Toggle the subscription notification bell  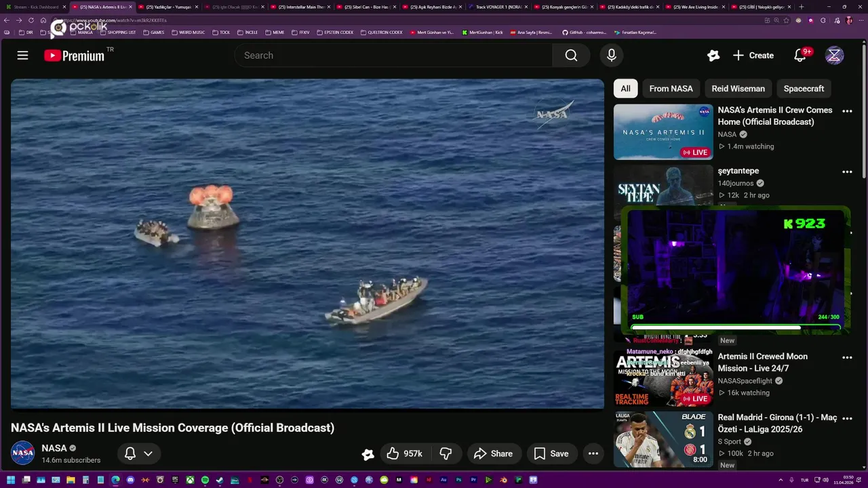point(130,453)
